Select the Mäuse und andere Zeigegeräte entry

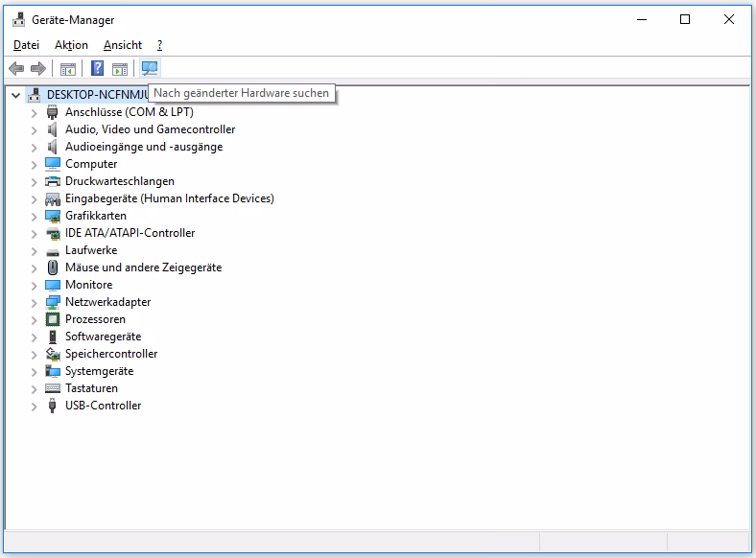(143, 267)
